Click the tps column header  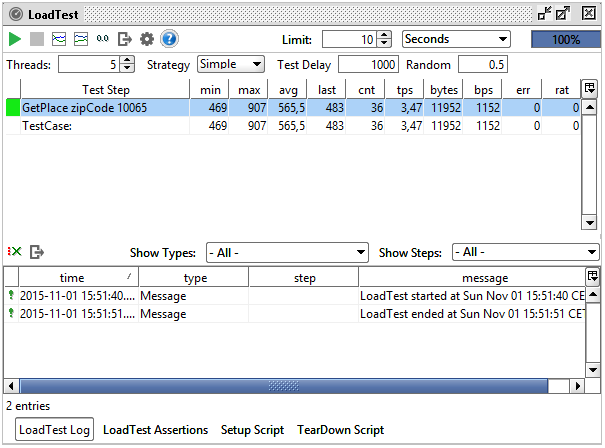404,90
